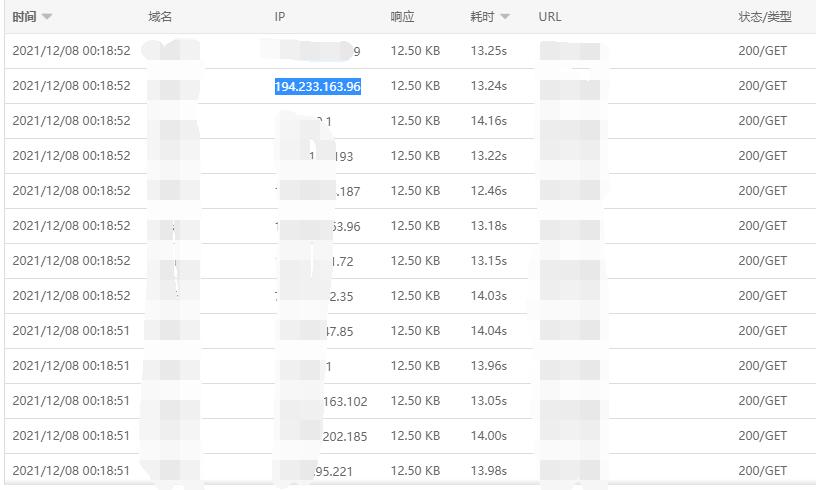Click the 时间 column header
816x490 pixels.
[x=24, y=17]
